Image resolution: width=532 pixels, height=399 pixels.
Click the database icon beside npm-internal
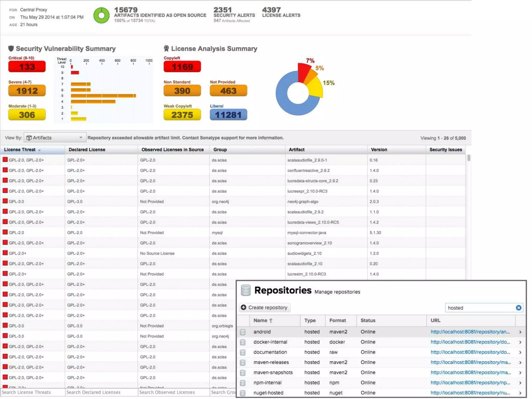coord(243,383)
